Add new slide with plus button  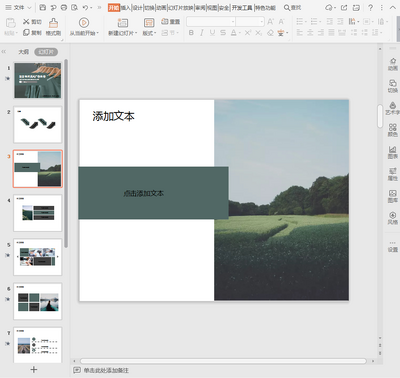tap(34, 369)
